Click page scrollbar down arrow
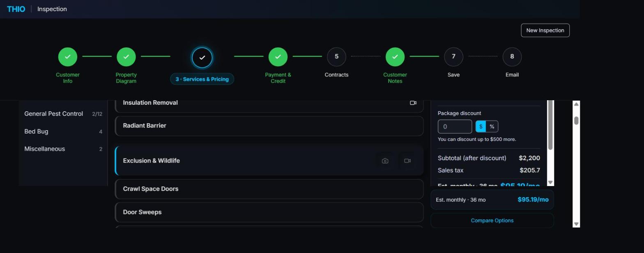Screen dimensions: 644x253 click(576, 224)
